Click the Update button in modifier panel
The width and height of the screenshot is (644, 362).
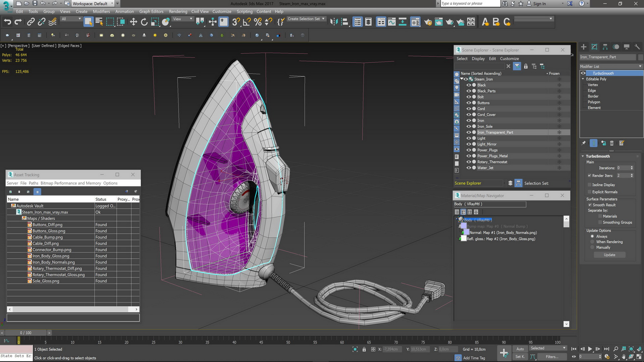[609, 254]
